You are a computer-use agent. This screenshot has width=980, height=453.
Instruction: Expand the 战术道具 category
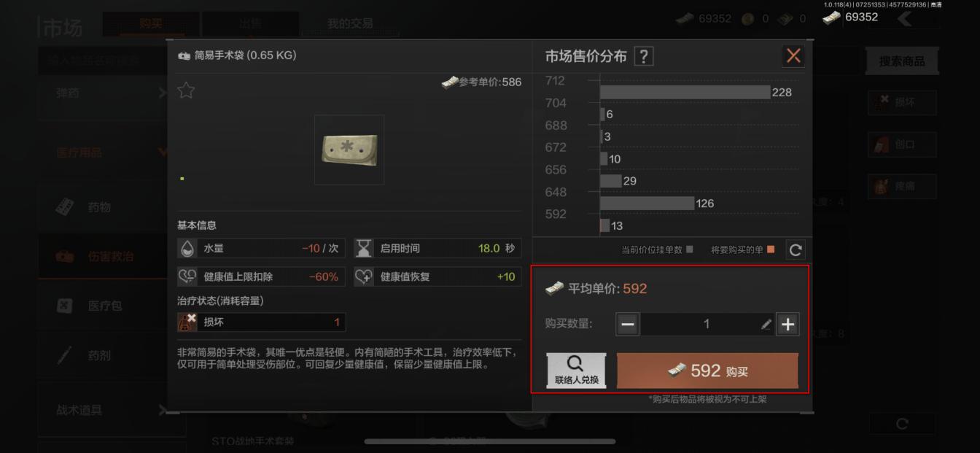tap(112, 410)
